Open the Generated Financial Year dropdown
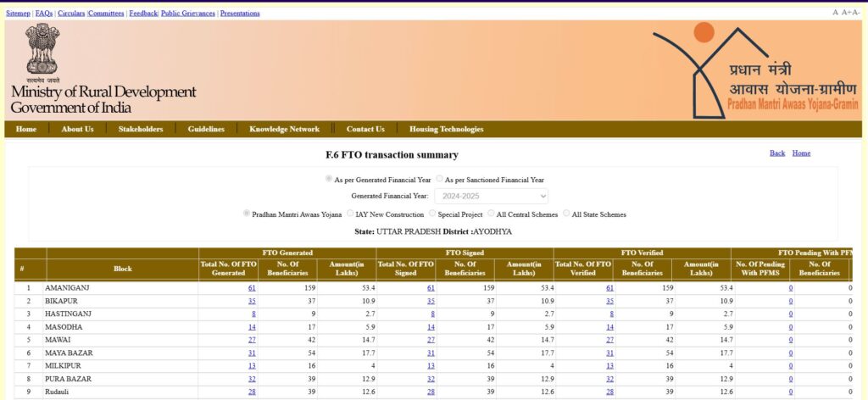This screenshot has height=400, width=868. pos(491,196)
